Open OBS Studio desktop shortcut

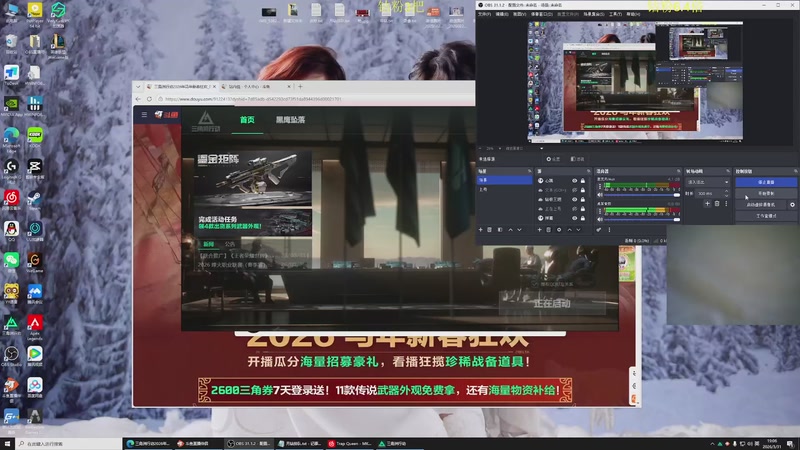tap(11, 357)
